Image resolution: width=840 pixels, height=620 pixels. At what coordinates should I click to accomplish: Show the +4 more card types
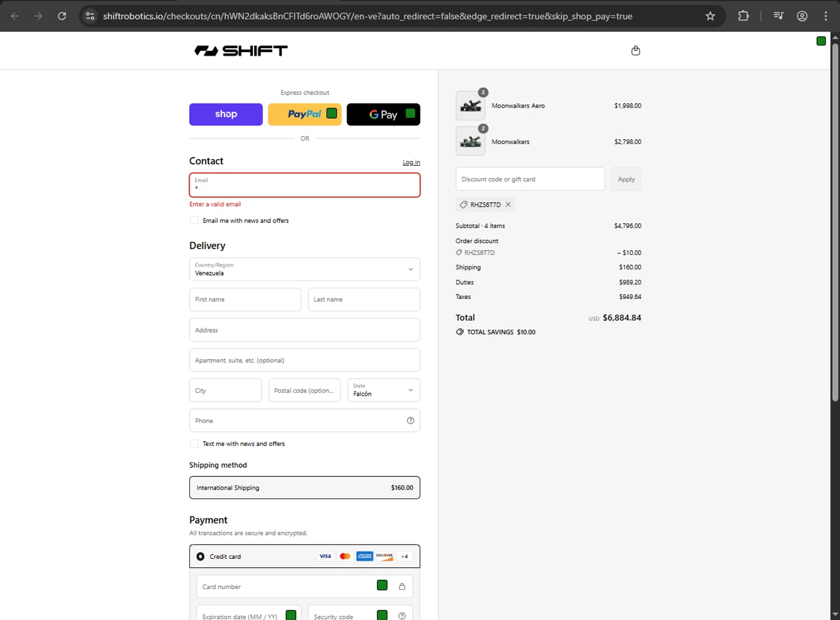tap(404, 556)
